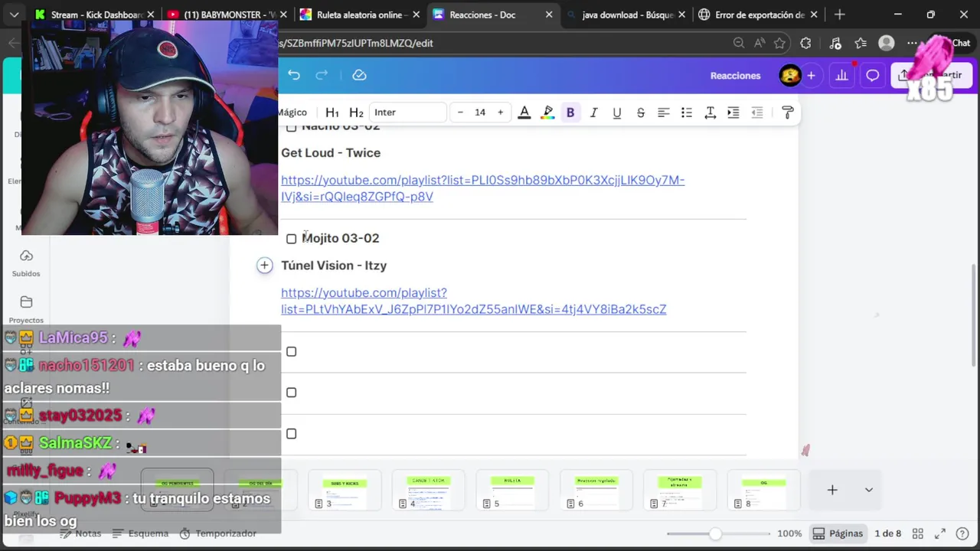Switch to Stream - Kick Dashboard tab
The image size is (980, 551).
click(x=94, y=15)
